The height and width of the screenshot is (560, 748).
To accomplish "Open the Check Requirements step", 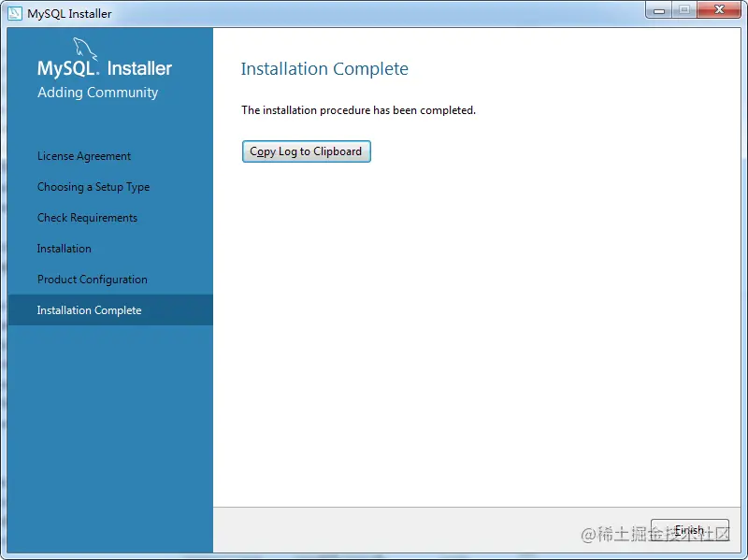I will (87, 218).
